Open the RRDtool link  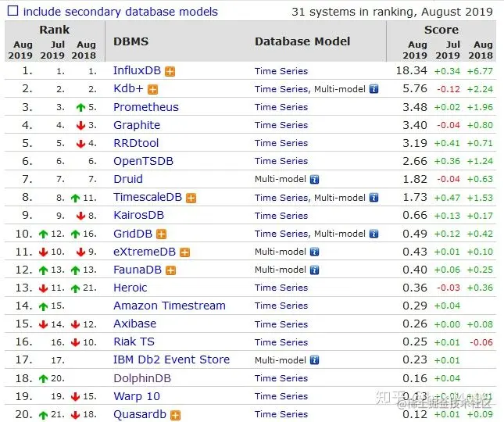click(x=136, y=143)
